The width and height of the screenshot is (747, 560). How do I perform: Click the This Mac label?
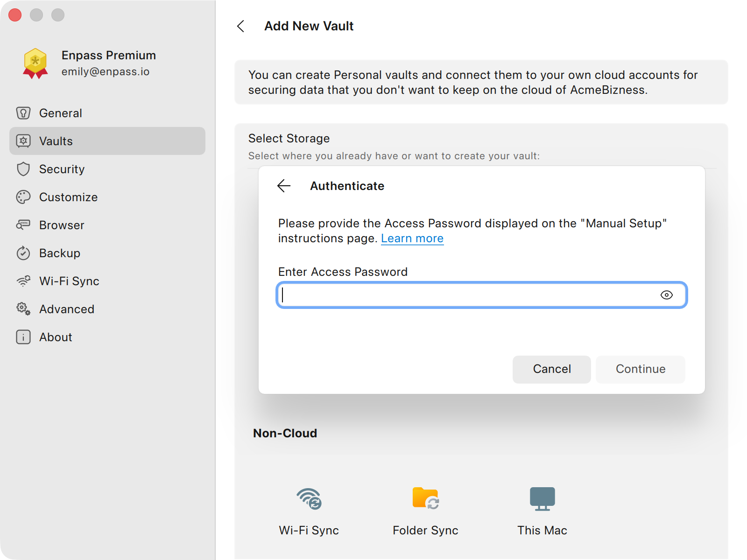[x=543, y=531]
